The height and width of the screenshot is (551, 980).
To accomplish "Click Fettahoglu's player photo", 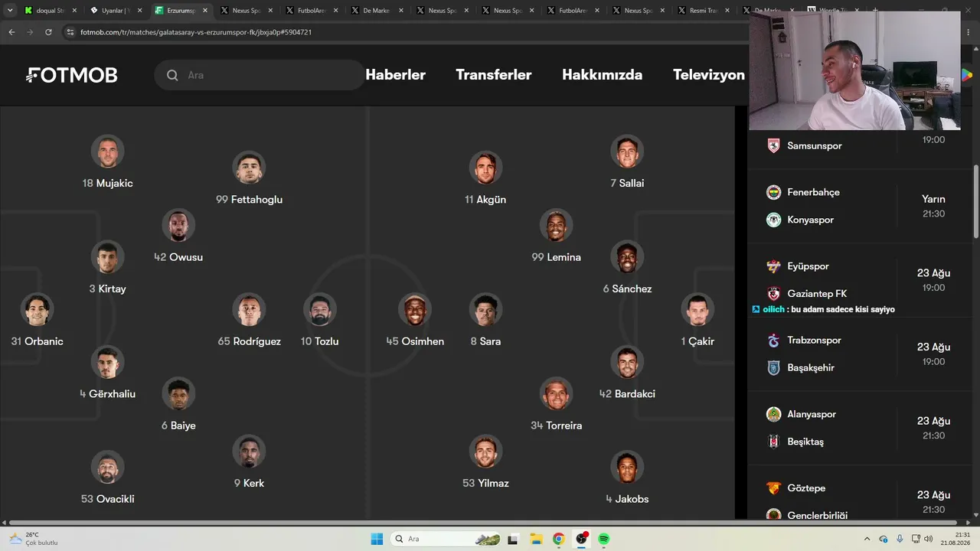I will pyautogui.click(x=249, y=168).
